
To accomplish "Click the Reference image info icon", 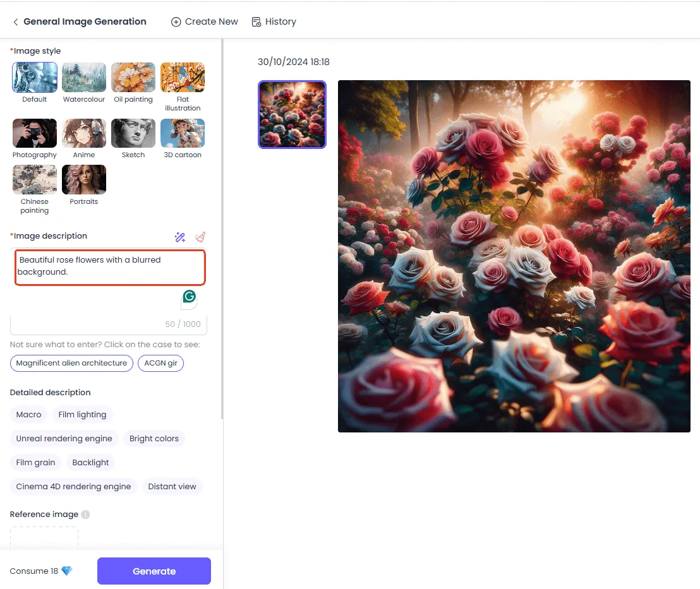I will [x=85, y=515].
